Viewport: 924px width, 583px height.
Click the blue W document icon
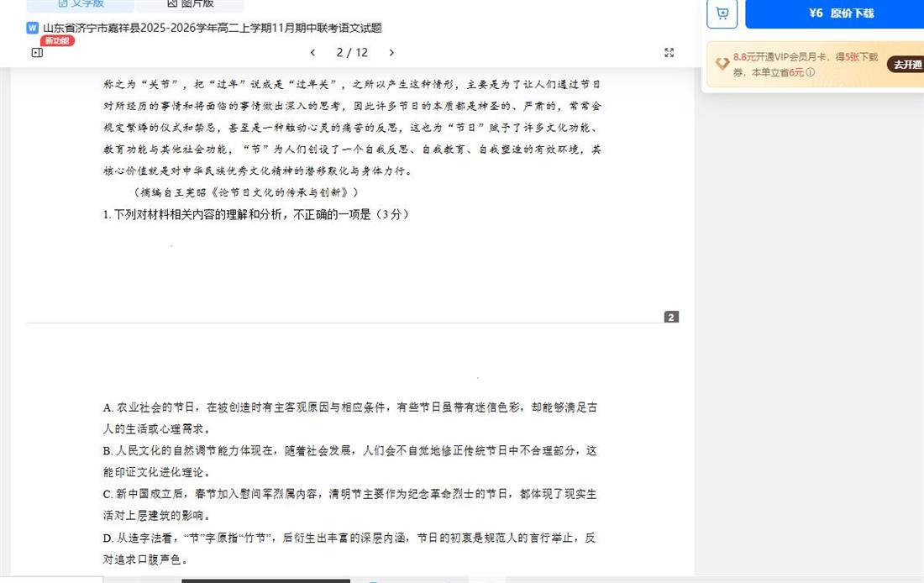point(33,28)
